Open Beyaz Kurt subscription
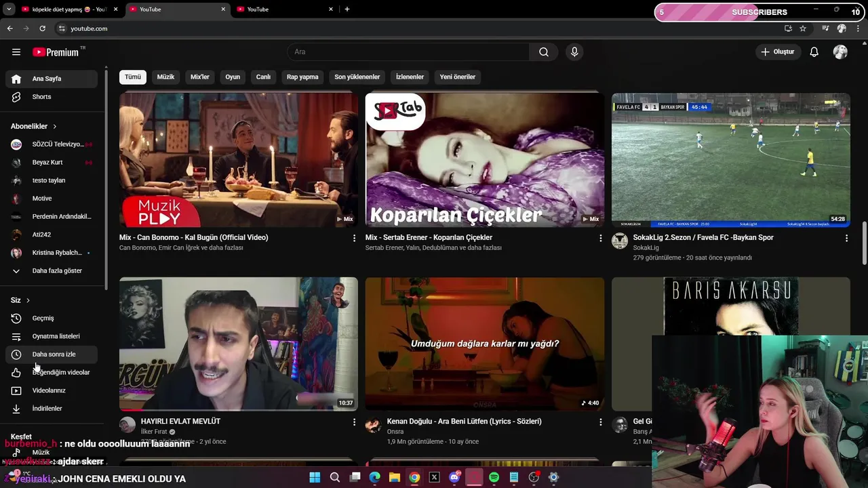This screenshot has width=868, height=488. tap(52, 163)
